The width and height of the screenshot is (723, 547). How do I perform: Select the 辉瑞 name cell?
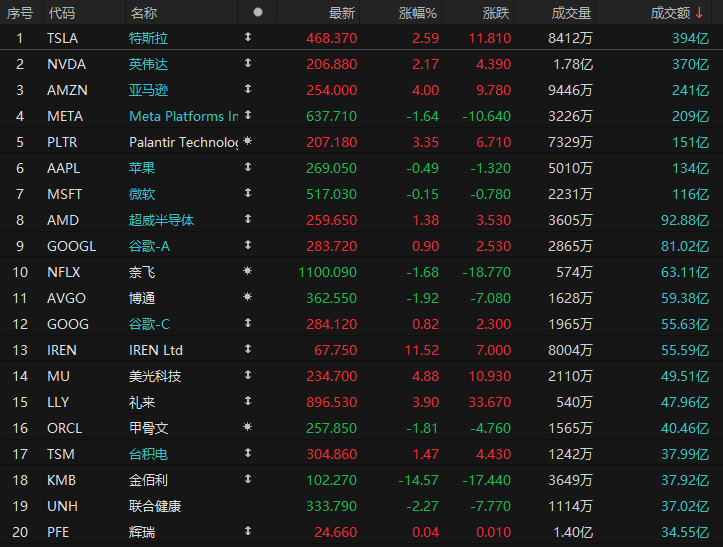(142, 532)
